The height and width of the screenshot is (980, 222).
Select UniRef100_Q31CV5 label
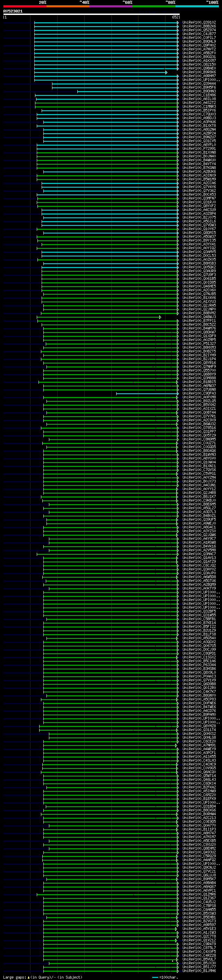point(199,141)
